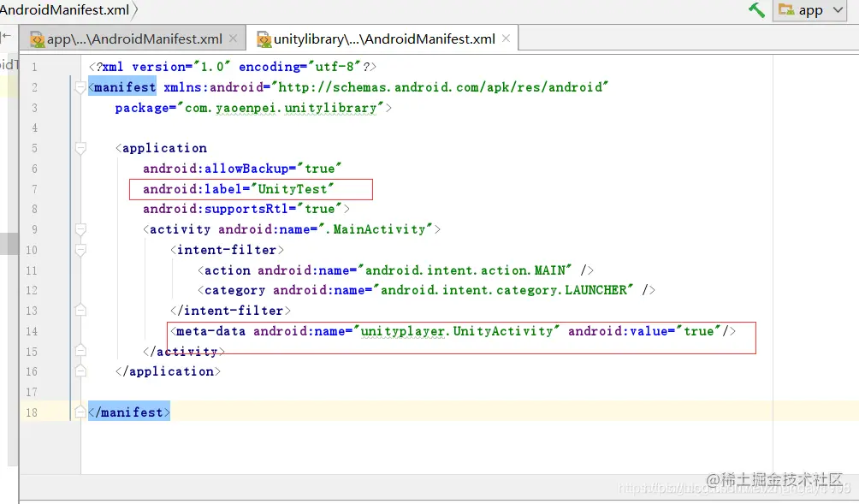The image size is (859, 504).
Task: Close the unitylibrary AndroidManifest.xml tab
Action: (506, 39)
